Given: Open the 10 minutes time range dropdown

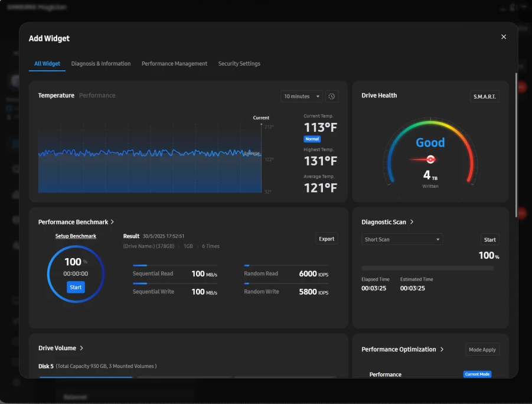Looking at the screenshot, I should (302, 96).
